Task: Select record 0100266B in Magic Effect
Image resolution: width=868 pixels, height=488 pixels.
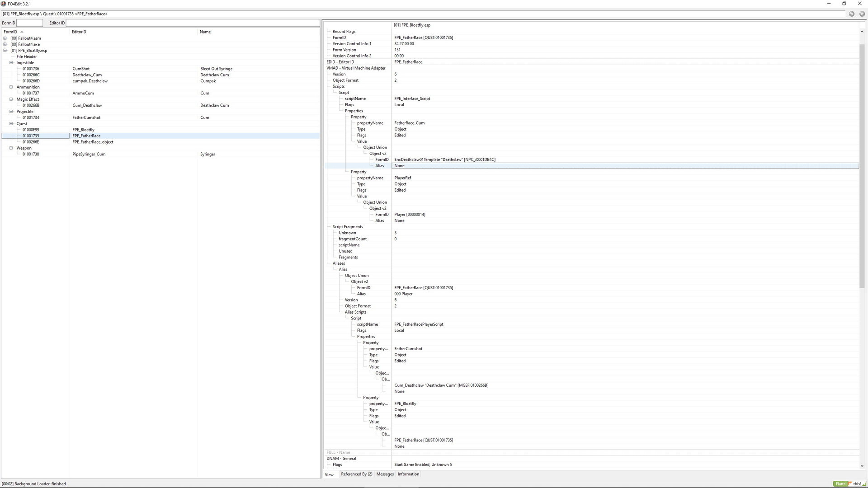Action: click(x=160, y=105)
